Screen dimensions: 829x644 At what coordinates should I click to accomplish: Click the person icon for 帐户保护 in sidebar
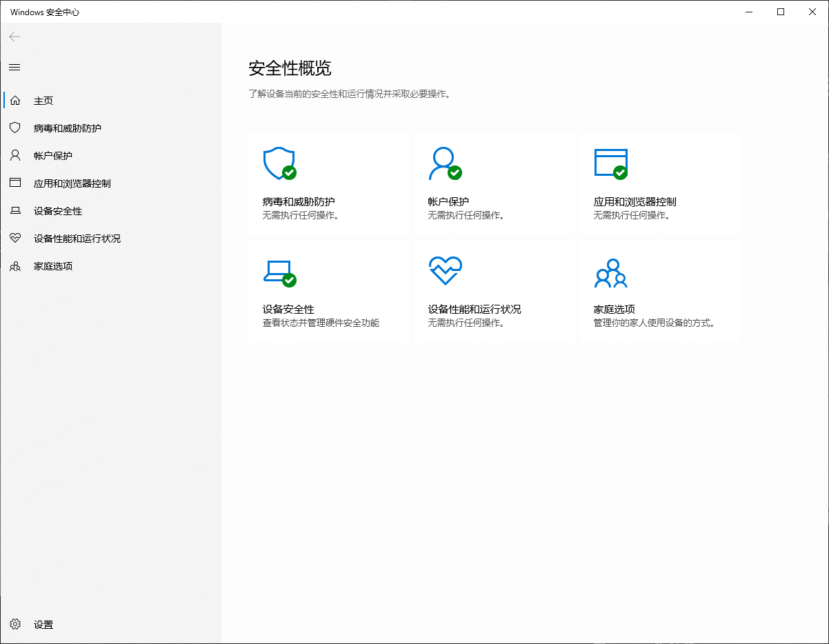(x=15, y=156)
